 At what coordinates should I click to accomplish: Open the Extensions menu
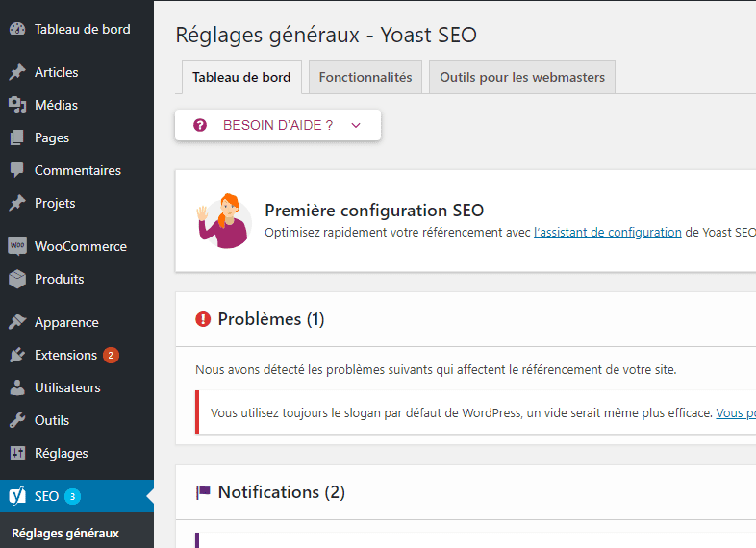77,355
